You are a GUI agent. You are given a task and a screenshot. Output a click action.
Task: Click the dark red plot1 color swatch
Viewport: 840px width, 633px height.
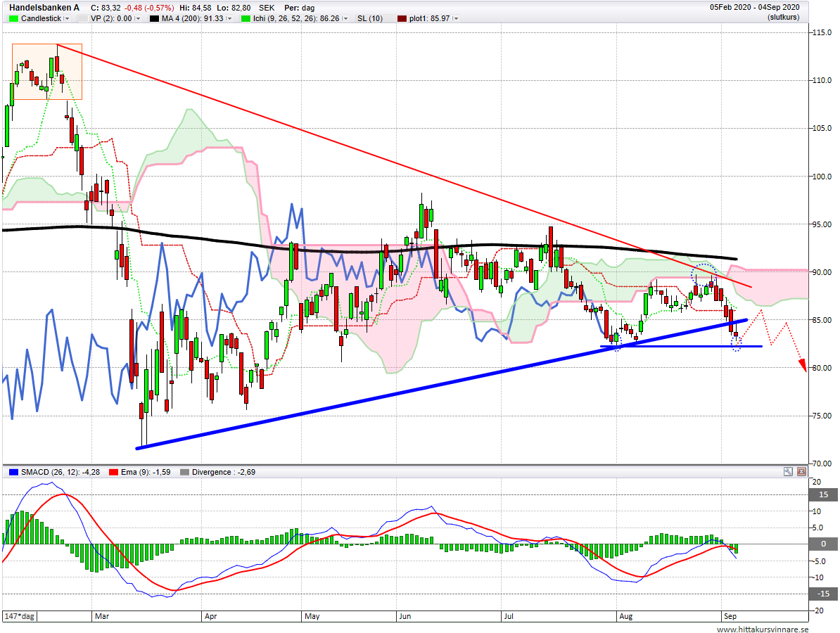pyautogui.click(x=402, y=18)
